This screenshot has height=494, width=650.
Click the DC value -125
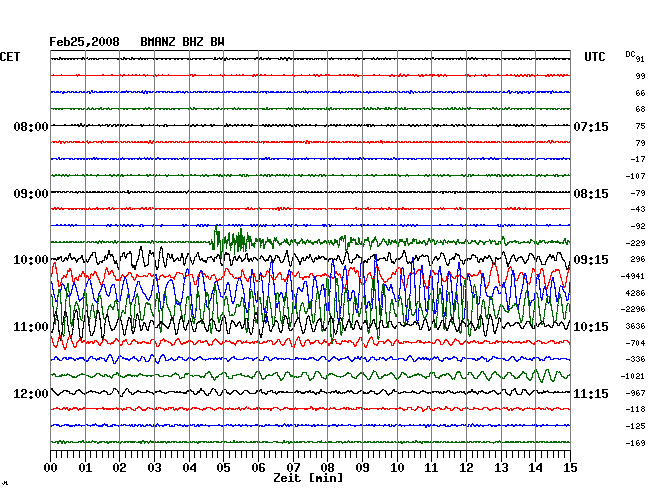pyautogui.click(x=635, y=426)
